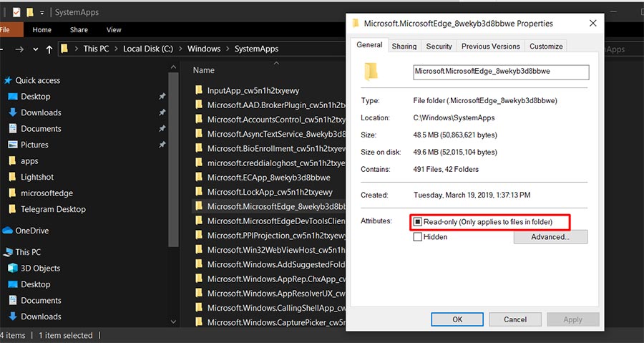Select the General tab in Properties
Screen dimensions: 644x343
pos(369,45)
